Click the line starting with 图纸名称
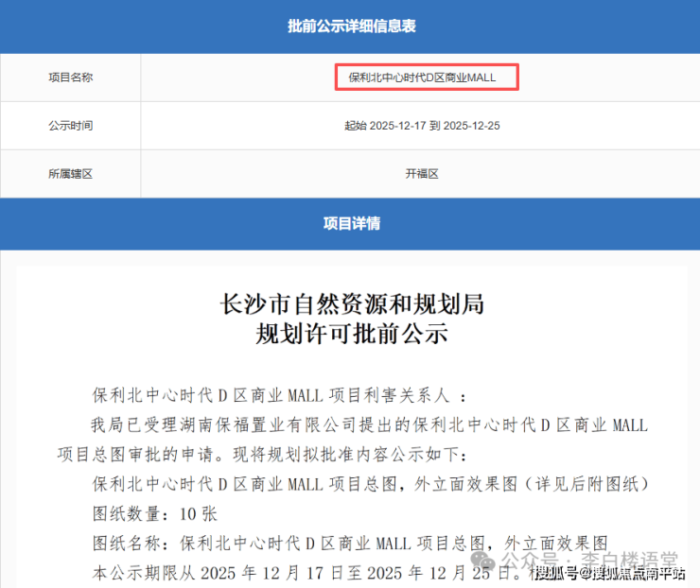 pyautogui.click(x=348, y=544)
